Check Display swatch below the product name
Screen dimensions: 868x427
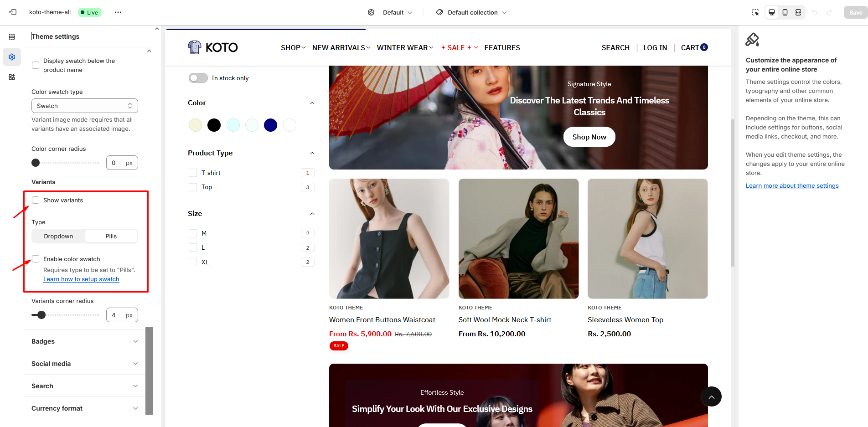pos(36,65)
